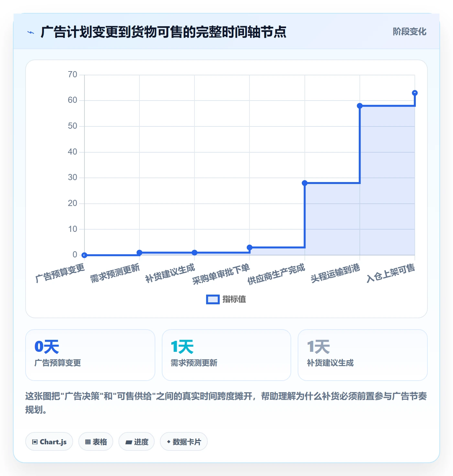Click the lightning bolt icon beside the title
This screenshot has width=453, height=476.
tap(31, 32)
